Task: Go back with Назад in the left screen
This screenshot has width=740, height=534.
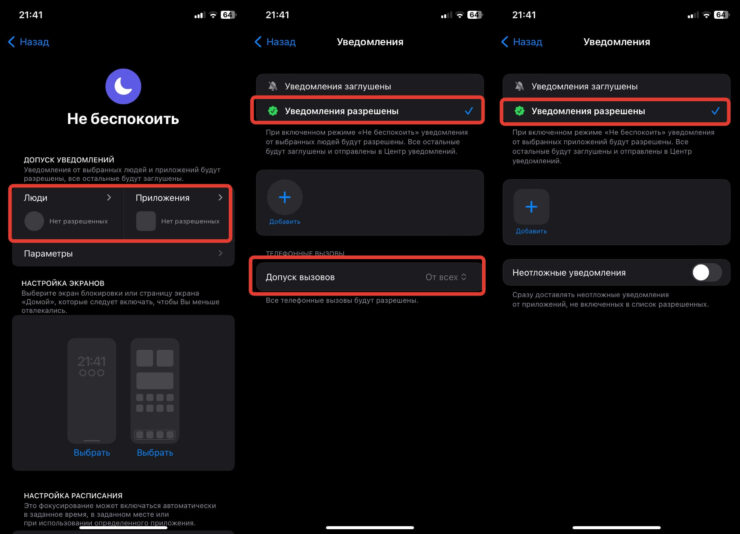Action: [29, 42]
